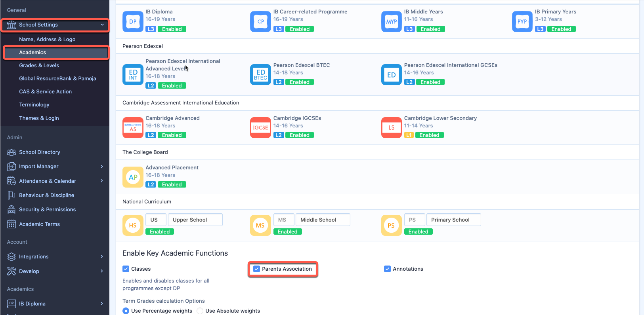
Task: Click the IB Diploma DP sidebar icon
Action: pos(11,304)
